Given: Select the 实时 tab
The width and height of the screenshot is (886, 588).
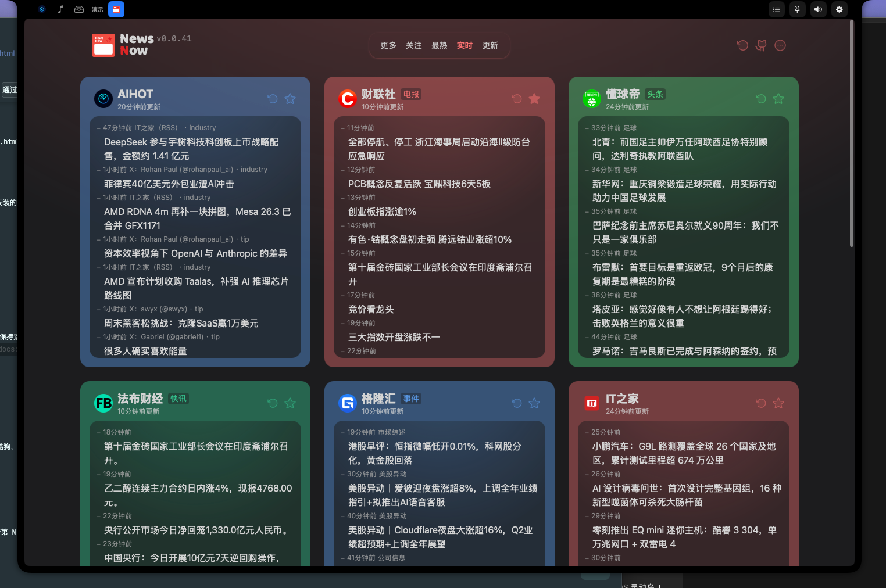Looking at the screenshot, I should (x=465, y=45).
